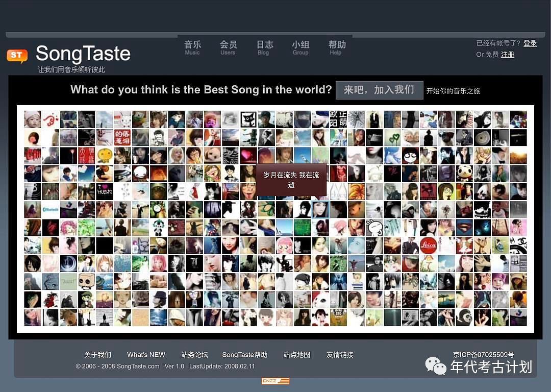Click the Superman logo avatar
This screenshot has height=392, width=551.
click(x=464, y=227)
